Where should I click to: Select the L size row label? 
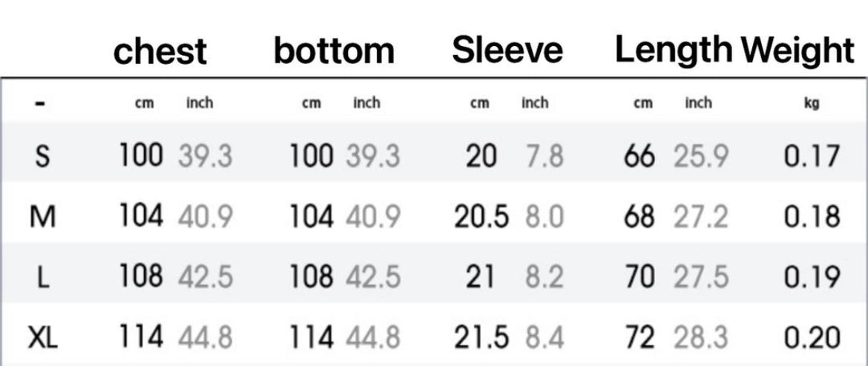click(x=42, y=278)
